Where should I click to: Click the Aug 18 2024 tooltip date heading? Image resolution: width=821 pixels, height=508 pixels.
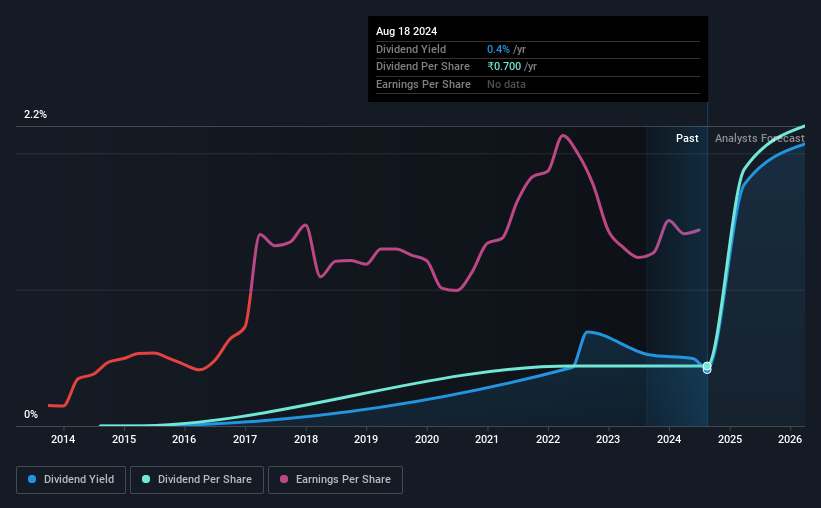pos(406,31)
